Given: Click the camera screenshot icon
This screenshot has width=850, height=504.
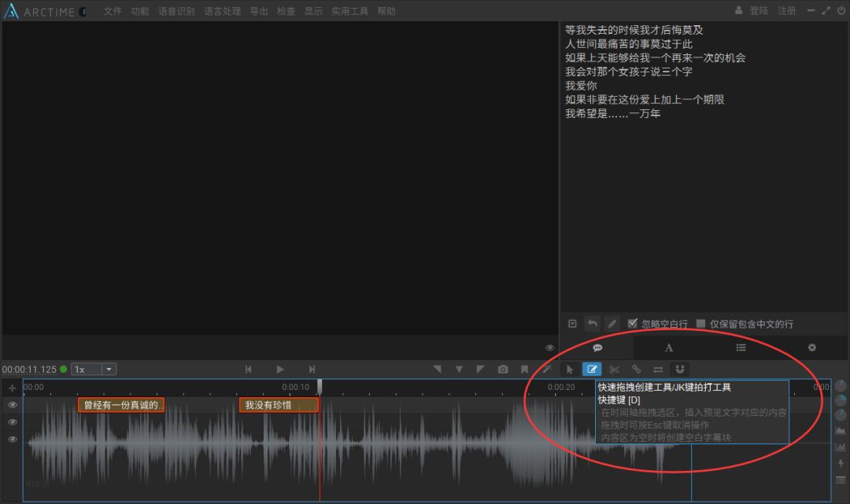Looking at the screenshot, I should tap(503, 369).
